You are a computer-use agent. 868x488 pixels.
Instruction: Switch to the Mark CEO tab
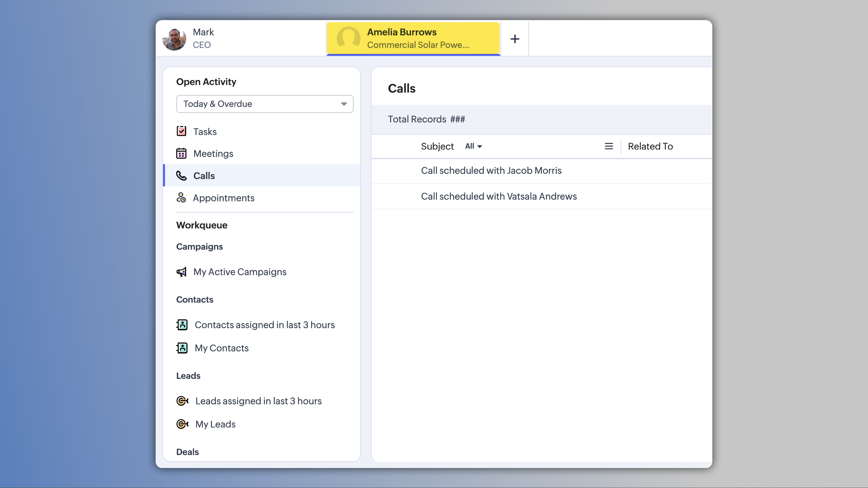coord(241,38)
